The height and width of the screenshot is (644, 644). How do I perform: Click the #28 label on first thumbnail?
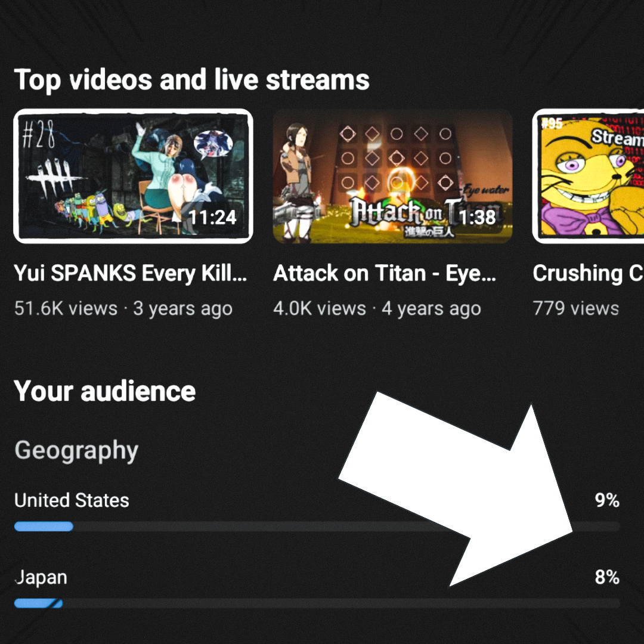(x=38, y=134)
